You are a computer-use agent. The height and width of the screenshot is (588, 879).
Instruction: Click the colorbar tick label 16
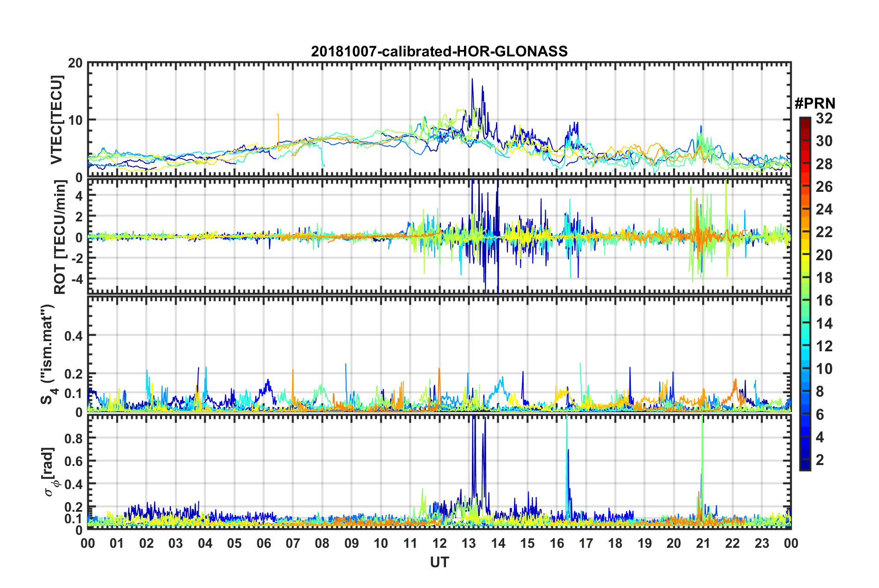pos(824,301)
